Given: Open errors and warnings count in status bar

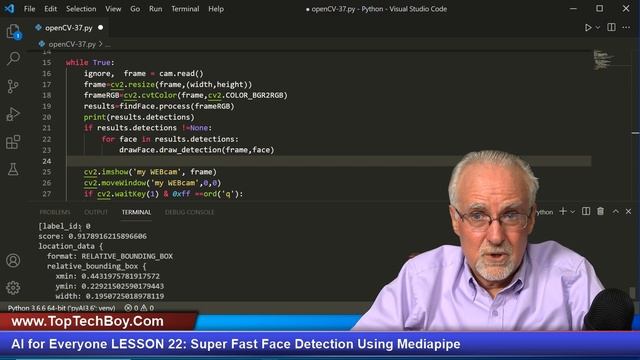Looking at the screenshot, I should click(139, 308).
